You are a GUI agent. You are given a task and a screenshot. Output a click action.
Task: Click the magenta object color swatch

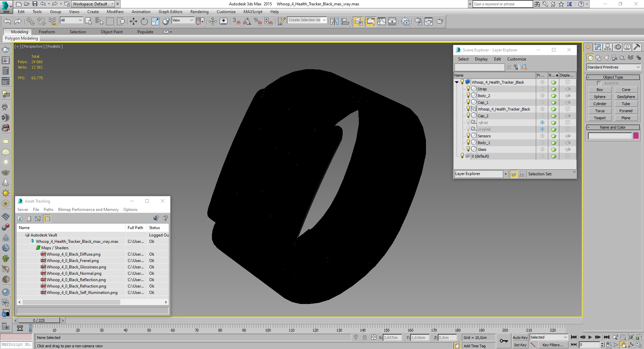click(636, 136)
